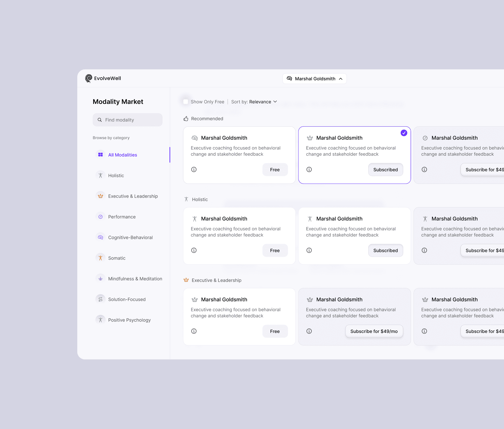Click Subscribe for $49 in Recommended row
Viewport: 504px width, 429px height.
tap(482, 170)
